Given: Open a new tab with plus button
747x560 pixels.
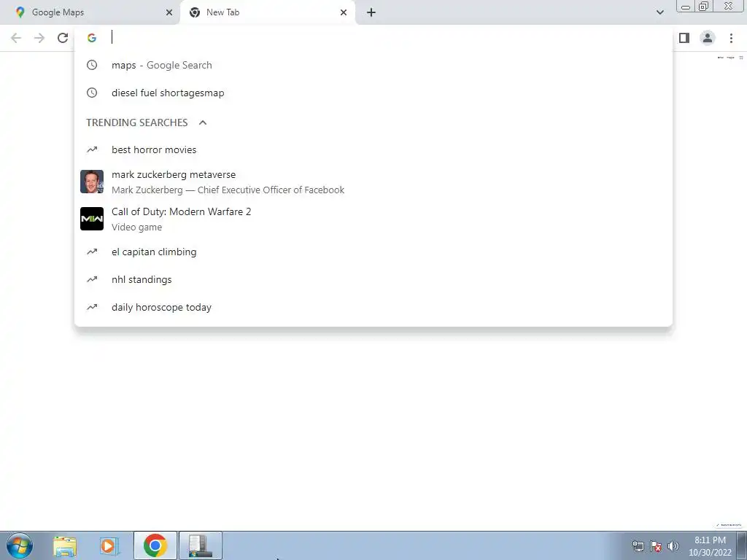Looking at the screenshot, I should tap(371, 12).
